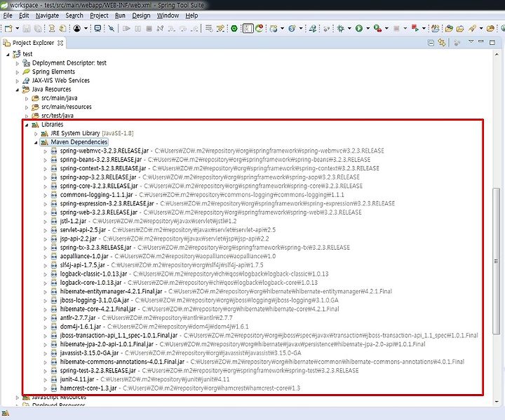This screenshot has height=420, width=505.
Task: Open the Help menu
Action: pyautogui.click(x=191, y=15)
